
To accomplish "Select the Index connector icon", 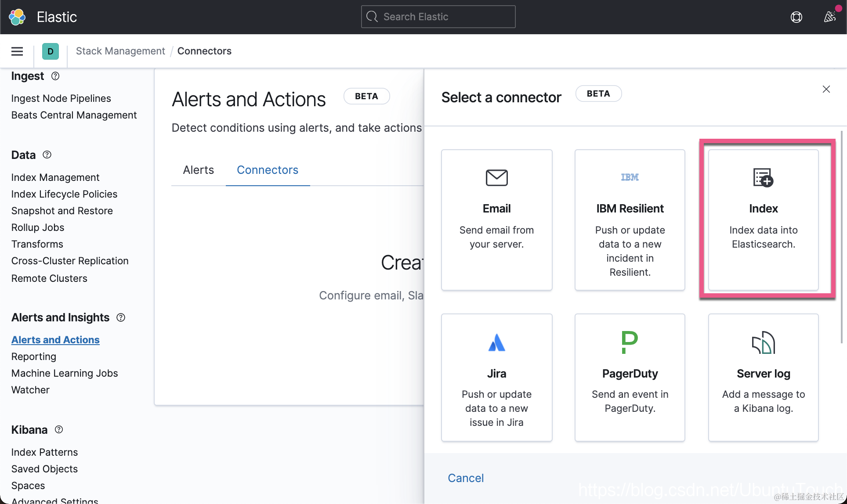I will (x=763, y=178).
